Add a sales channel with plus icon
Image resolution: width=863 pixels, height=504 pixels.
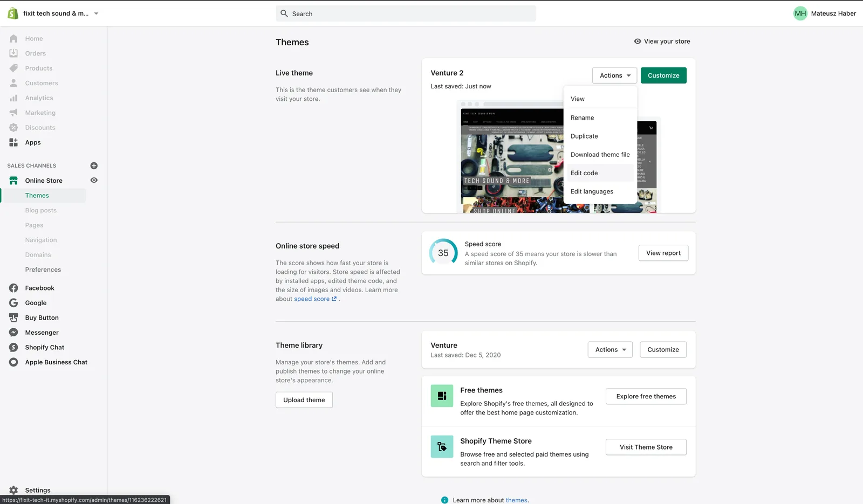tap(94, 165)
